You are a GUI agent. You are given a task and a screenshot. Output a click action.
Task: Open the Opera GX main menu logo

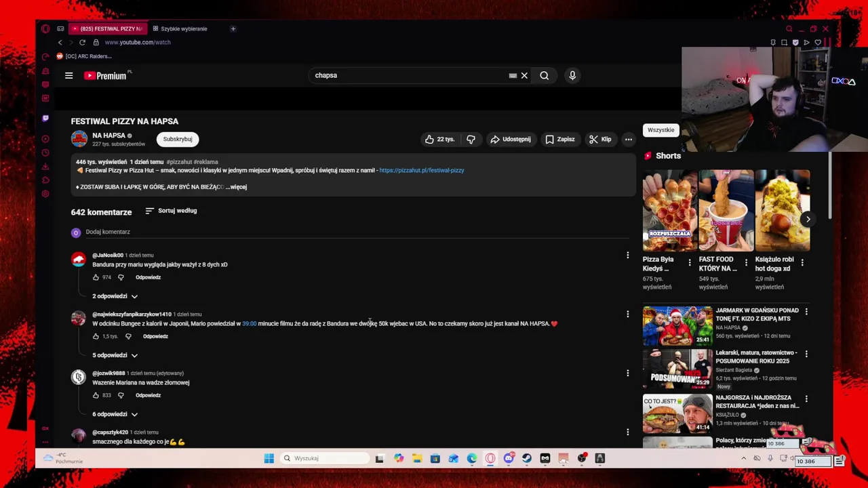click(x=45, y=28)
